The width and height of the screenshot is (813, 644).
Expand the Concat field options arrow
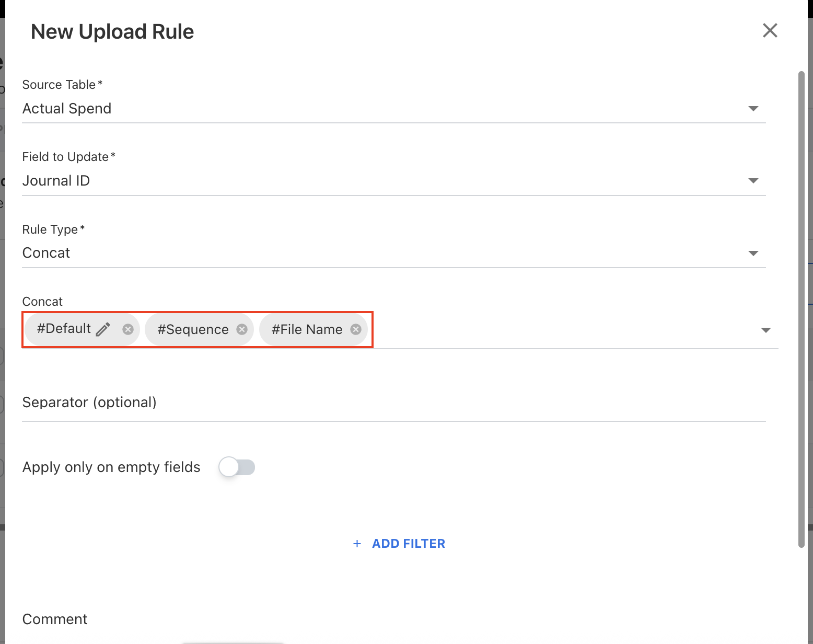[x=765, y=330]
